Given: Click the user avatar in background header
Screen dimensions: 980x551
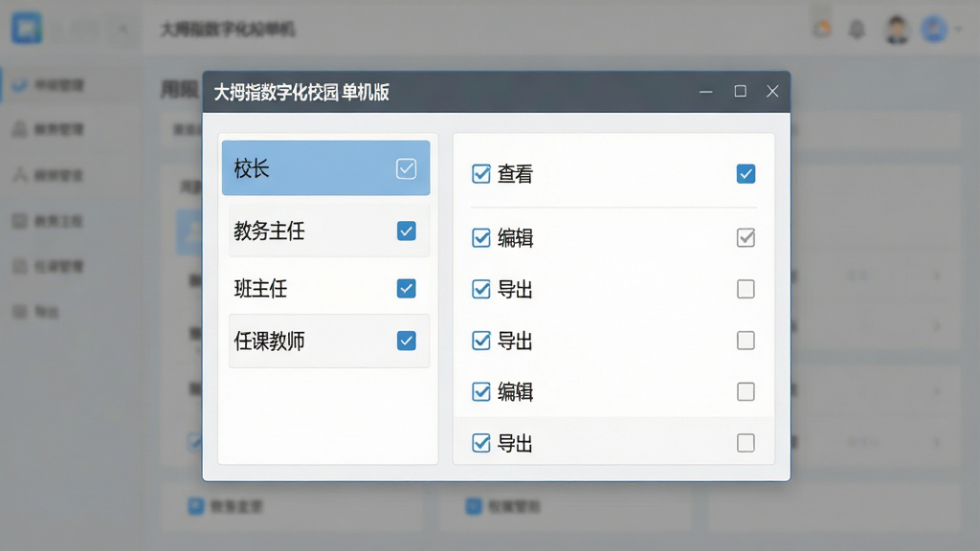Looking at the screenshot, I should (x=897, y=29).
